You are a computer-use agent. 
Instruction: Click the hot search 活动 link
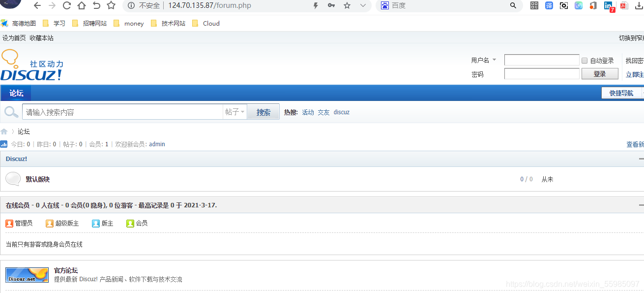(x=308, y=112)
